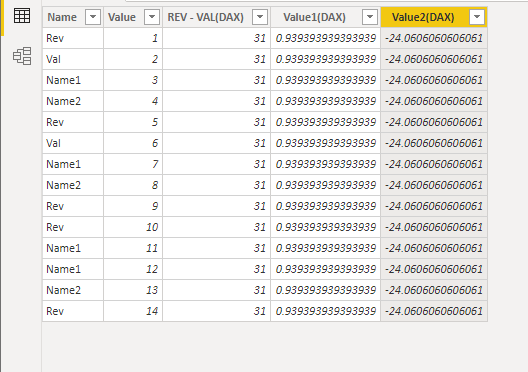Click the Rev cell in row with Value 5
528x372 pixels.
click(x=73, y=122)
